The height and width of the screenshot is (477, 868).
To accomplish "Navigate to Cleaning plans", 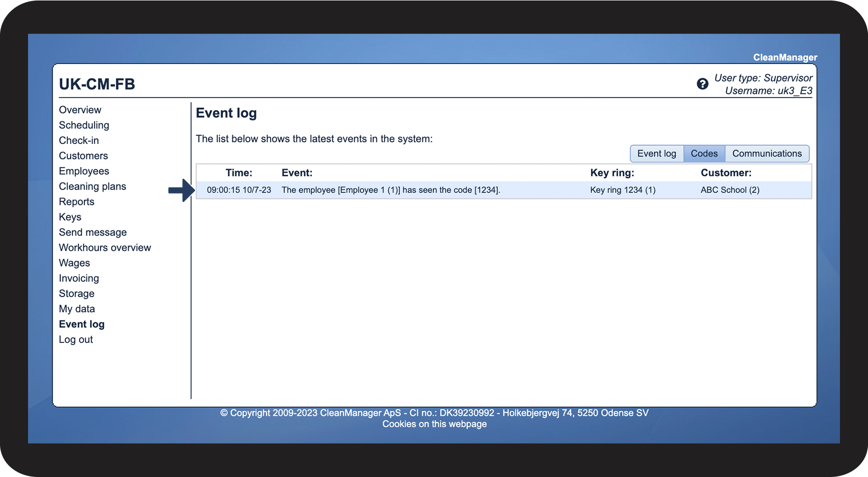I will tap(92, 186).
